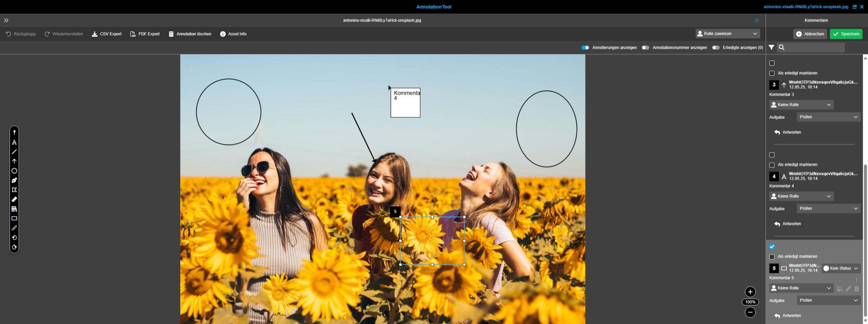The image size is (868, 324).
Task: Select the pin marker tool
Action: [x=14, y=133]
